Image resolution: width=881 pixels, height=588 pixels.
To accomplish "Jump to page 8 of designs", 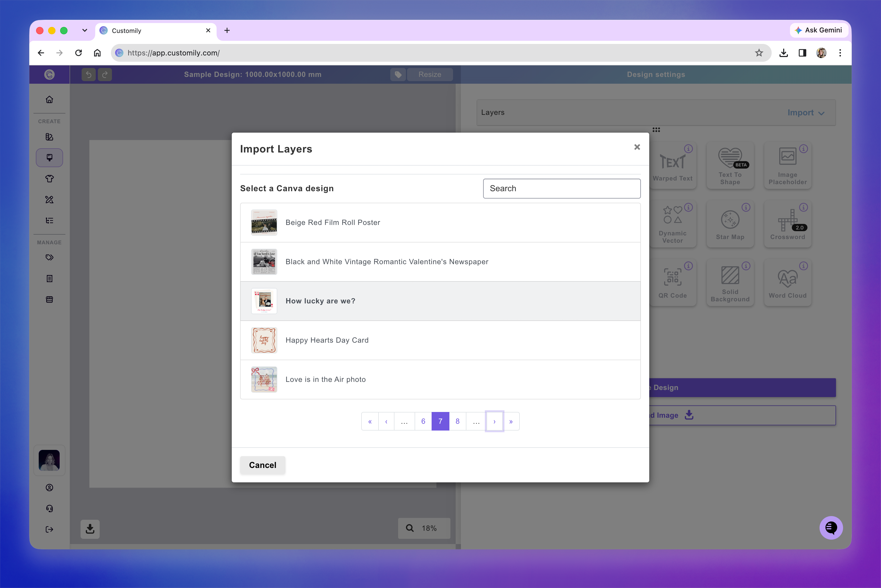I will click(458, 421).
